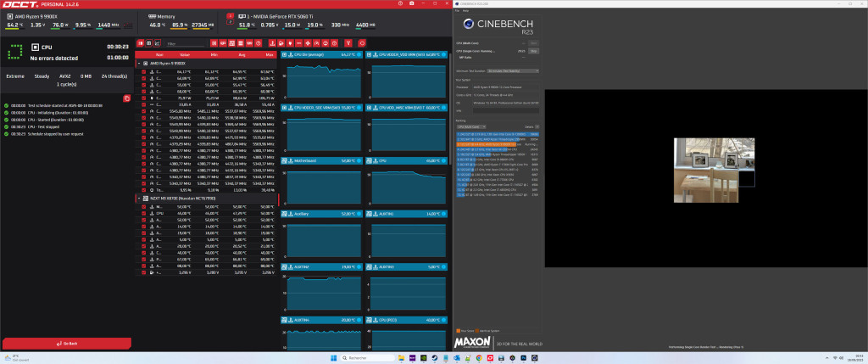Click the first OCCT layout view icon
This screenshot has height=364, width=868.
coord(140,43)
